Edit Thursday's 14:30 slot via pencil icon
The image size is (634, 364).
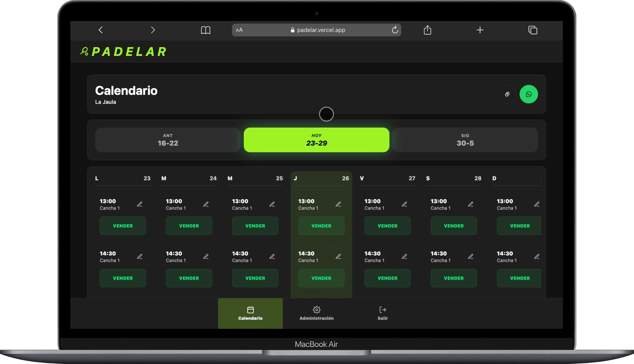(338, 256)
